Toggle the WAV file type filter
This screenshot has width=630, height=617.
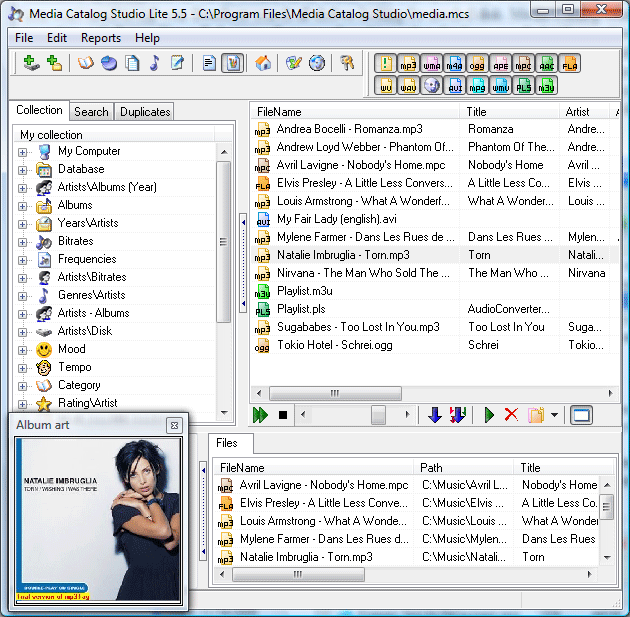(409, 86)
